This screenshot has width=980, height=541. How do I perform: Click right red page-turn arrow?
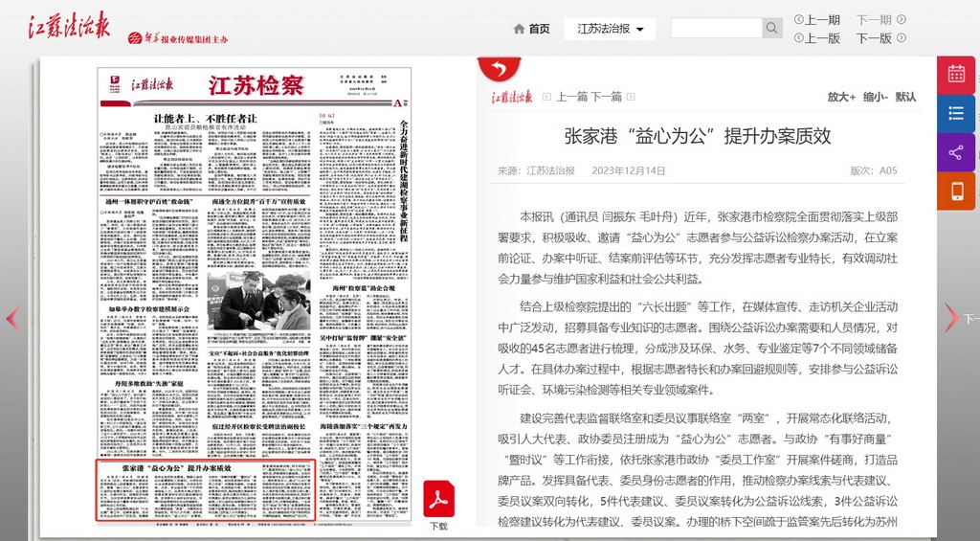tap(950, 318)
